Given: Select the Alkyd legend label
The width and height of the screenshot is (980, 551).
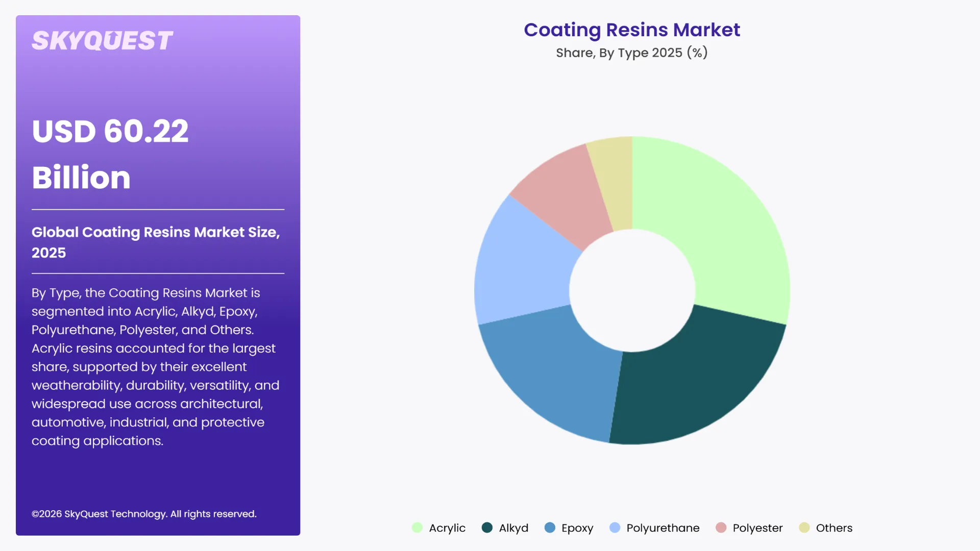Looking at the screenshot, I should pos(513,528).
